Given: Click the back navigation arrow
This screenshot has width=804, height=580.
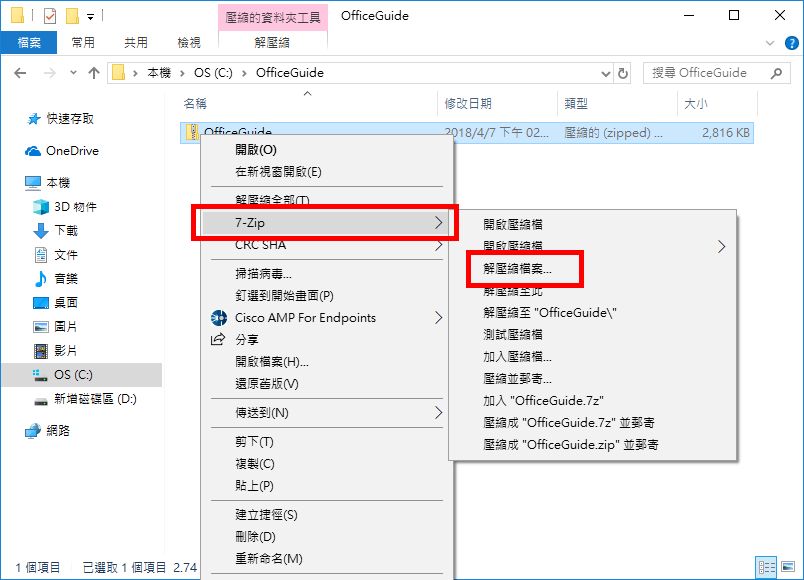Looking at the screenshot, I should pos(20,73).
